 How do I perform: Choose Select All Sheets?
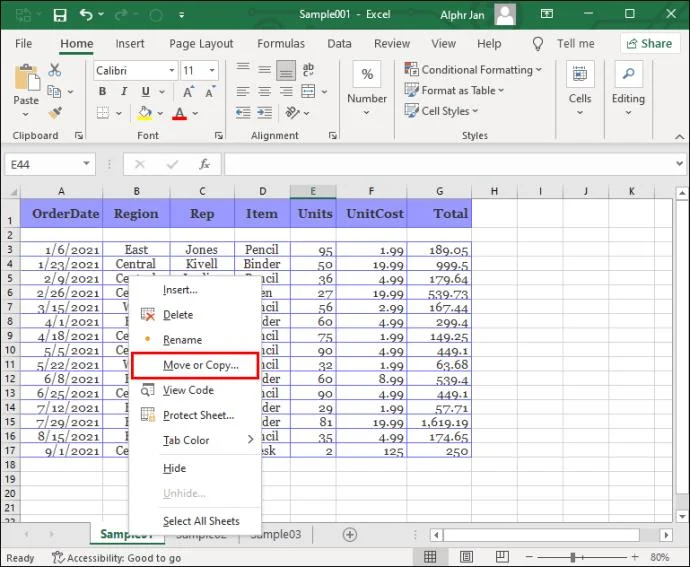[195, 521]
